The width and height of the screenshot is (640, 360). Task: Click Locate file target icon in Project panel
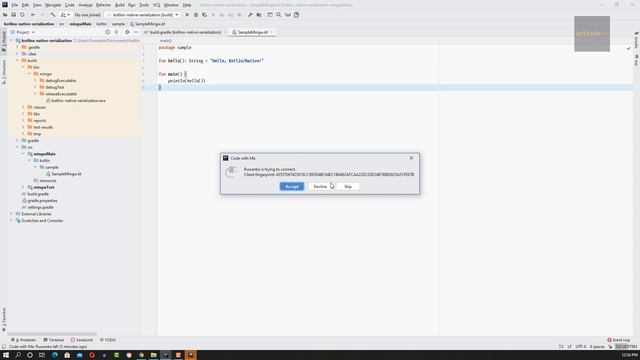tap(107, 32)
